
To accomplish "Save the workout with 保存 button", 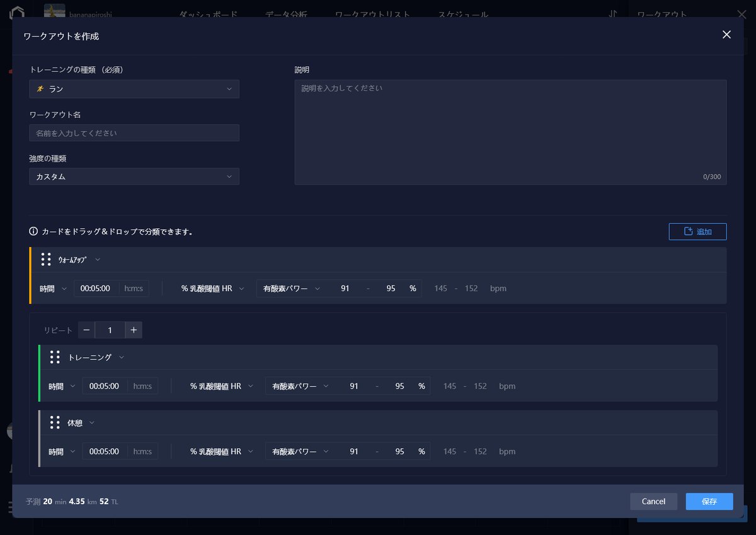I will click(709, 502).
